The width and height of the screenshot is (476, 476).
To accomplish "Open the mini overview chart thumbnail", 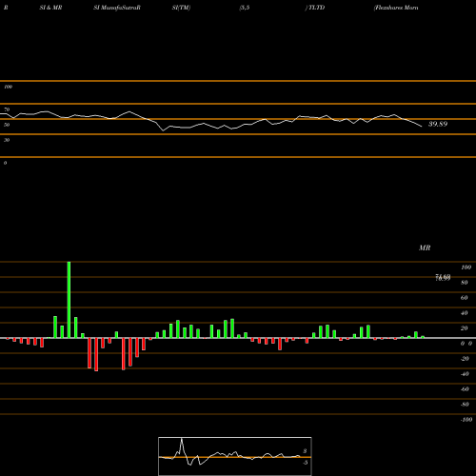I will [235, 456].
